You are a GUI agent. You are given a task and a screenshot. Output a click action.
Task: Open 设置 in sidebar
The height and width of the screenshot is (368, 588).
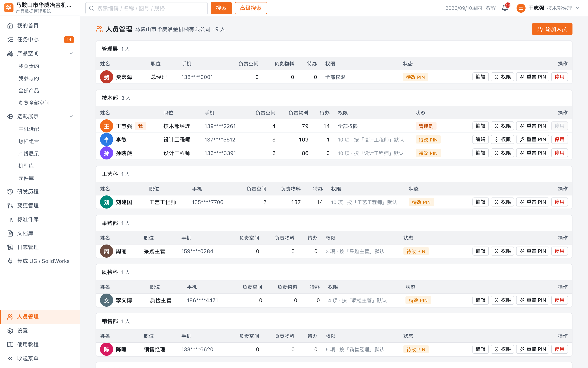click(40, 331)
